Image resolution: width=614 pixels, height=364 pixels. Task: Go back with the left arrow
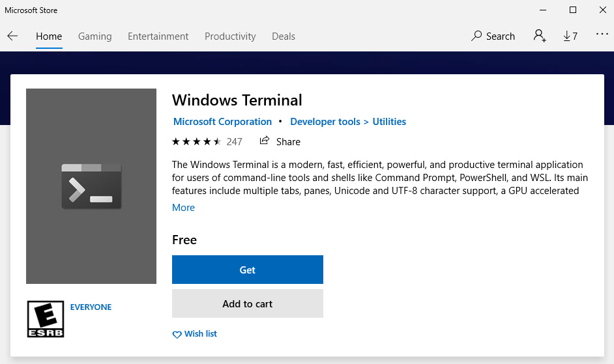coord(12,36)
